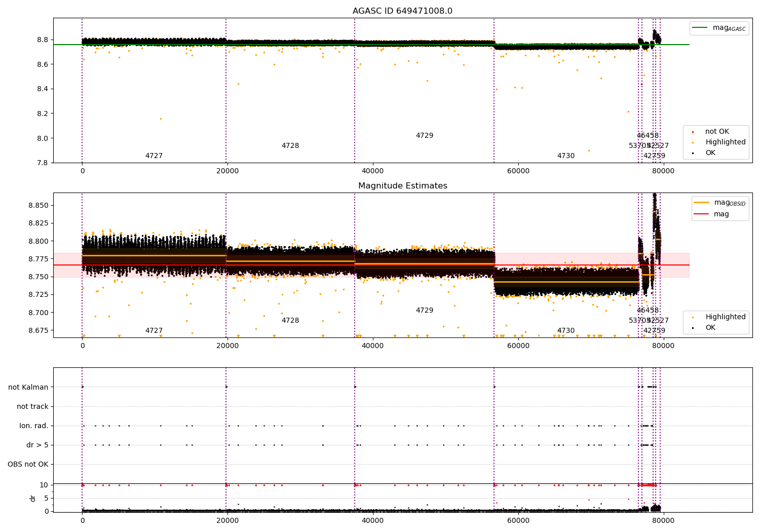Click obsid label 4728 in Magnitude Estimates plot

pos(290,321)
